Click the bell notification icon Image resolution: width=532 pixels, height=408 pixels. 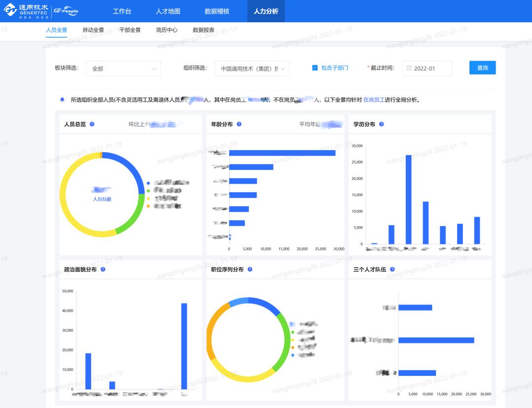(62, 100)
